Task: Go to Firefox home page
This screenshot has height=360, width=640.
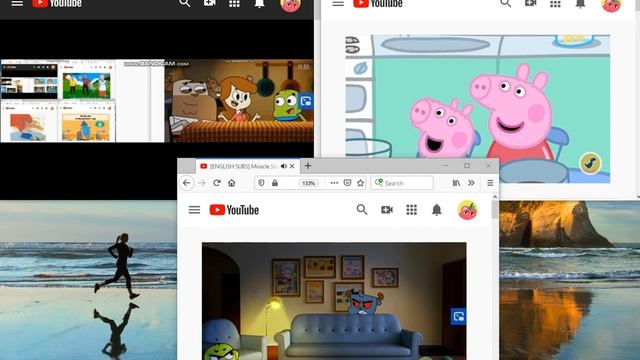Action: [x=232, y=183]
